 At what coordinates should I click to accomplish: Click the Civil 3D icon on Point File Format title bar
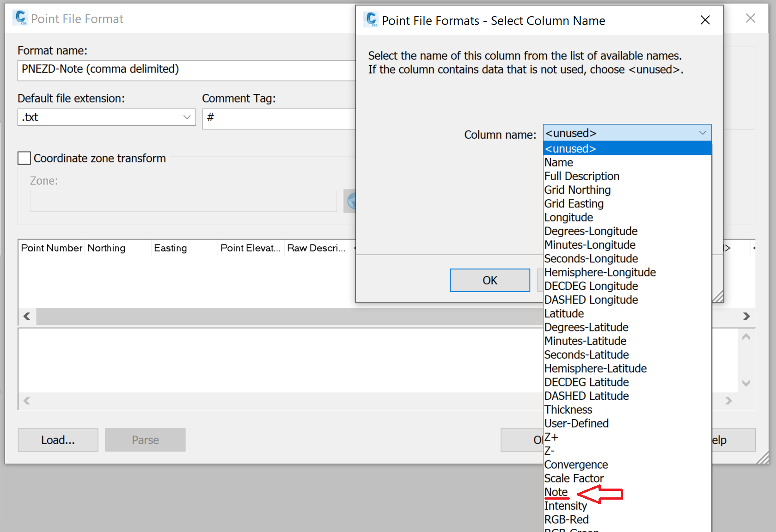pyautogui.click(x=20, y=18)
